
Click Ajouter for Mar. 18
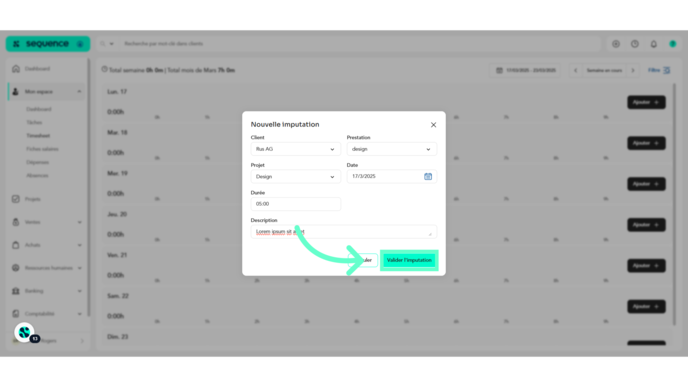pyautogui.click(x=646, y=143)
